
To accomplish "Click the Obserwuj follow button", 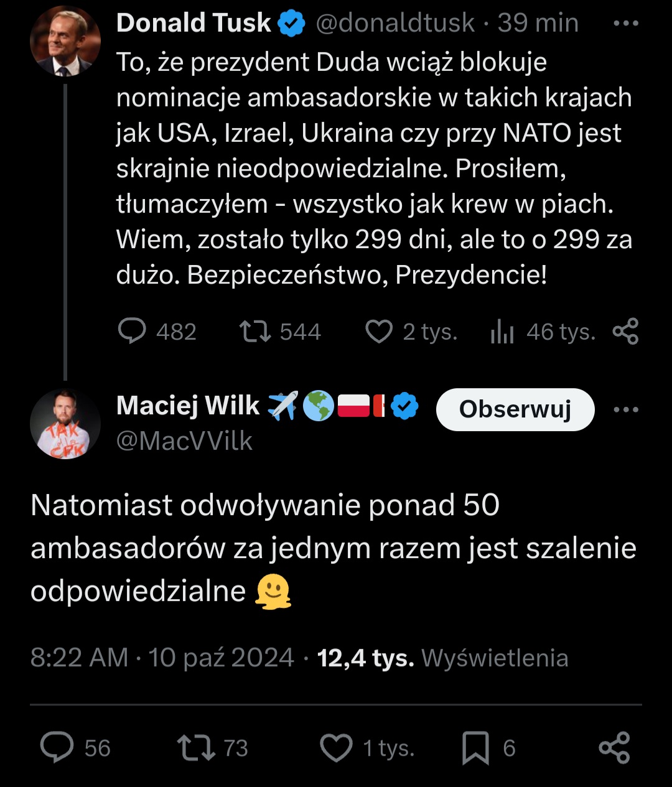I will point(515,409).
